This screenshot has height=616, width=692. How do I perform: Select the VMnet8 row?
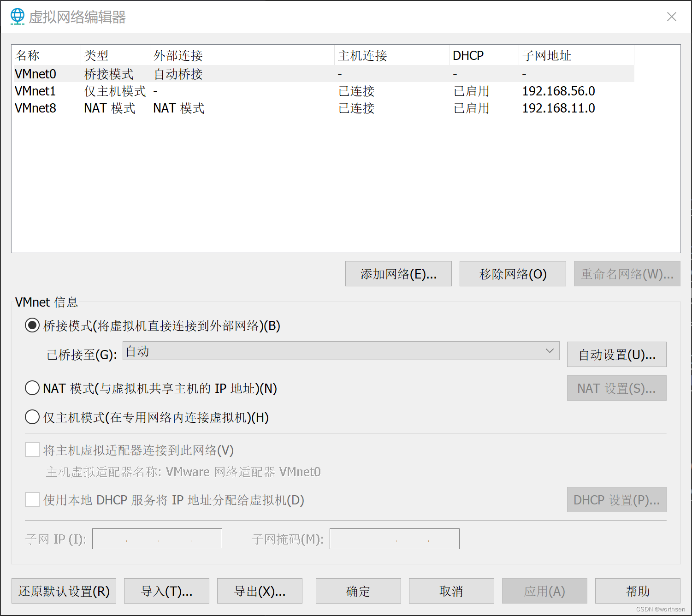click(x=323, y=108)
